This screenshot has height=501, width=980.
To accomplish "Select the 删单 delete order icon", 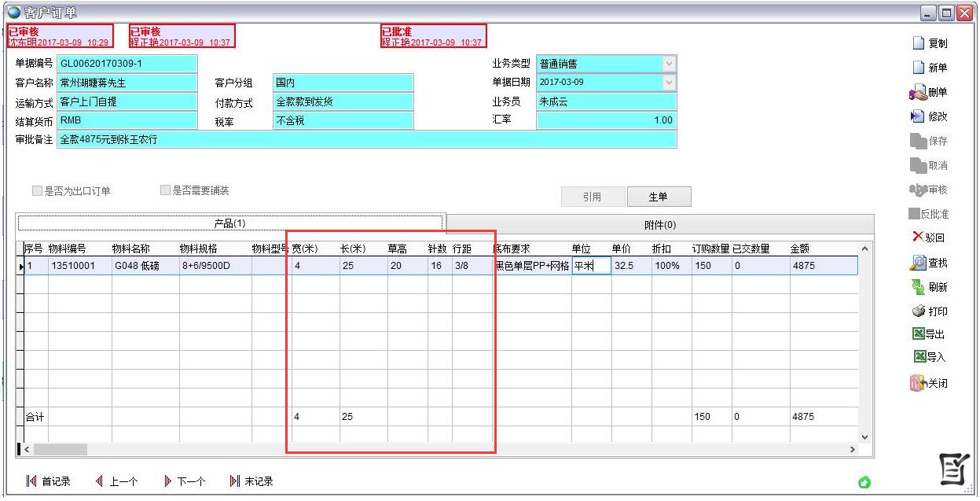I will (930, 91).
